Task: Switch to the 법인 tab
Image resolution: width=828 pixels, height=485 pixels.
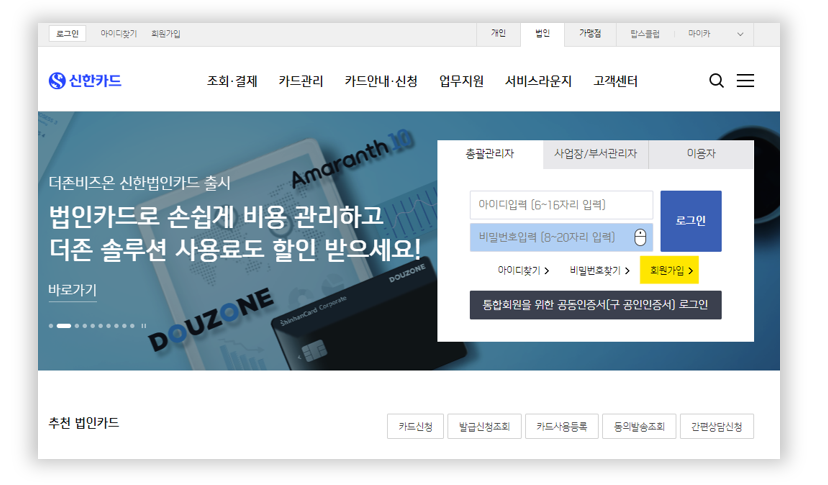Action: [x=542, y=34]
